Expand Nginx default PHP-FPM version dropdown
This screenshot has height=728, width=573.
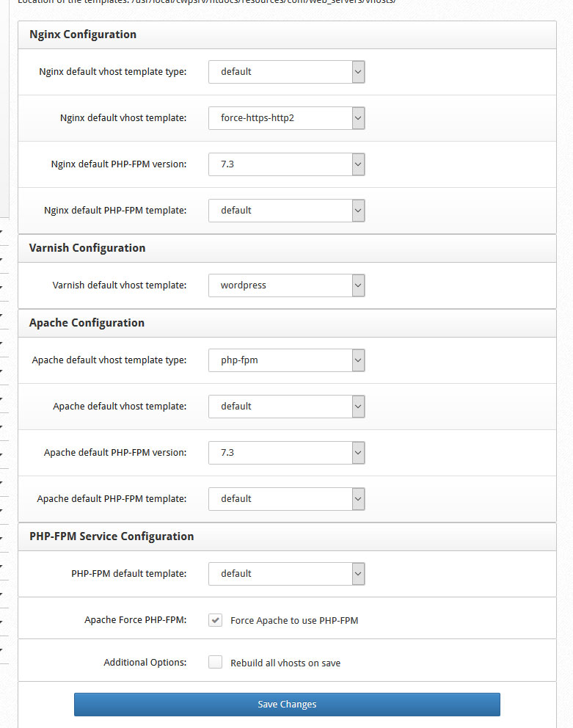[x=287, y=164]
